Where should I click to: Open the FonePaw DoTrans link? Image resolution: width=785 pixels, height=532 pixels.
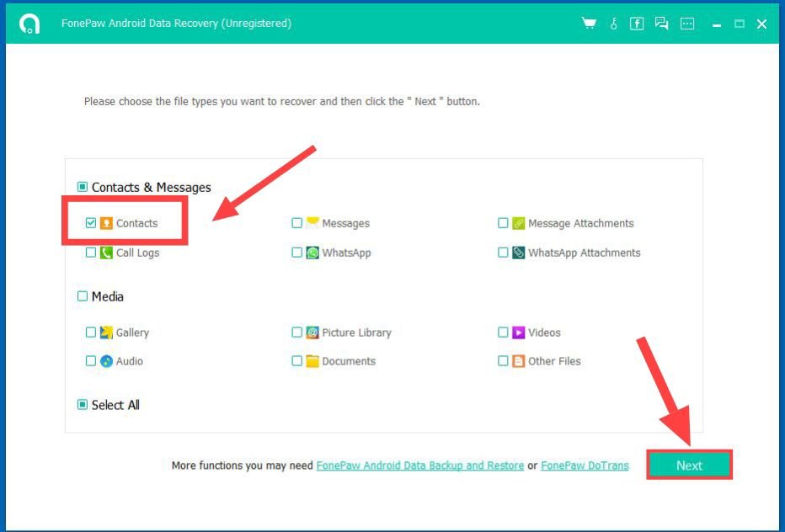click(585, 465)
